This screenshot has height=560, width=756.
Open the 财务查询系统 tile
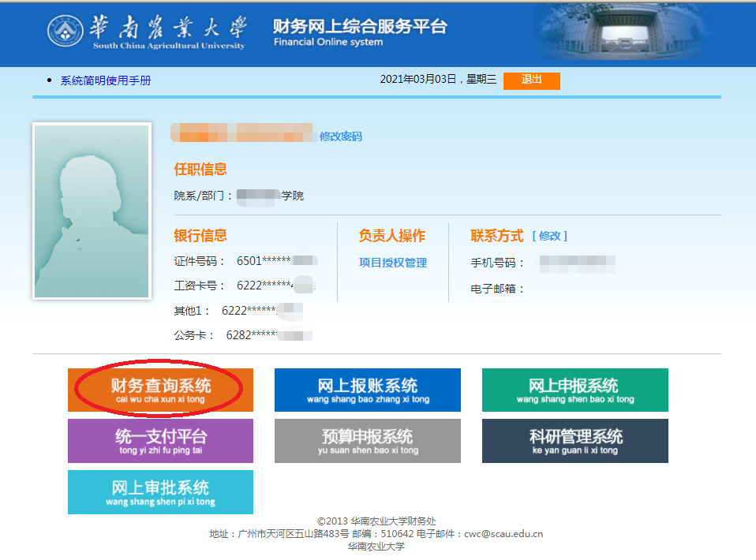(x=160, y=390)
